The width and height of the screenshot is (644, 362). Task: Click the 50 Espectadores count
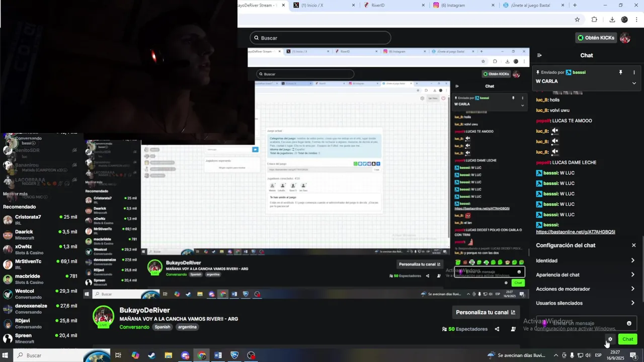click(465, 329)
